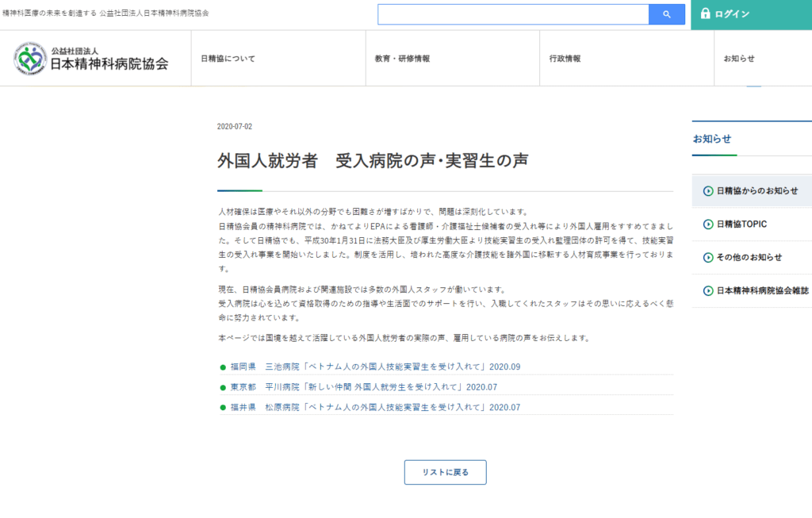Click into the site search field

coord(512,14)
